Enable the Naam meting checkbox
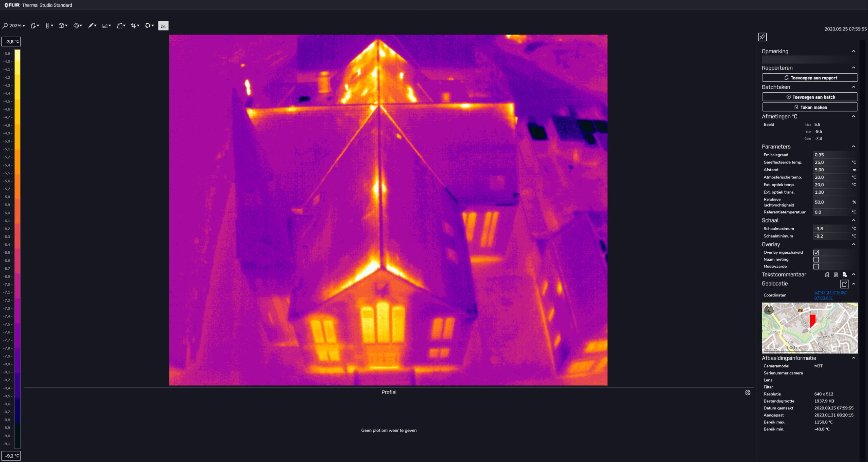868x462 pixels. [816, 259]
